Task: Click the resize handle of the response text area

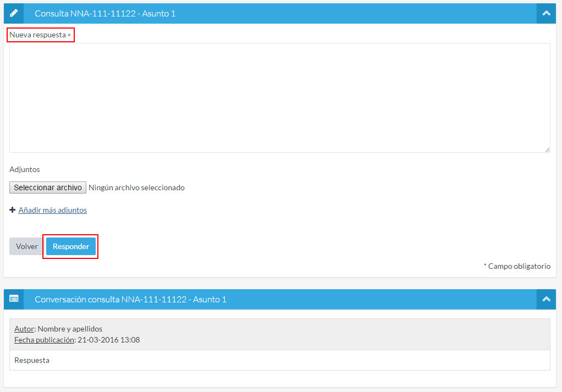Action: click(x=547, y=150)
